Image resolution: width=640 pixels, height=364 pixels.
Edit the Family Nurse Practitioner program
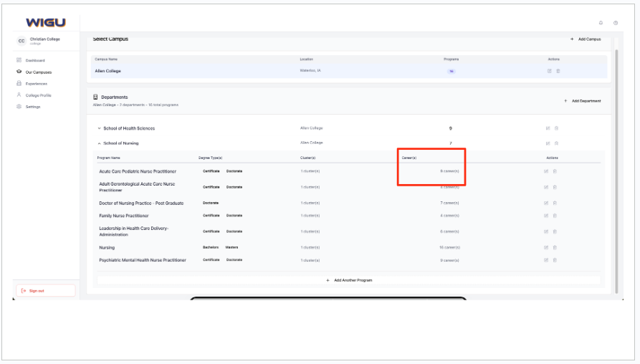546,216
